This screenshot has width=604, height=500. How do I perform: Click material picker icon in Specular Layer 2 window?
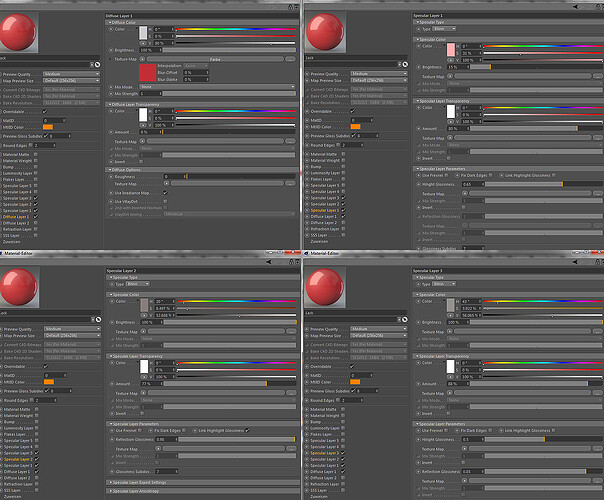tap(98, 320)
